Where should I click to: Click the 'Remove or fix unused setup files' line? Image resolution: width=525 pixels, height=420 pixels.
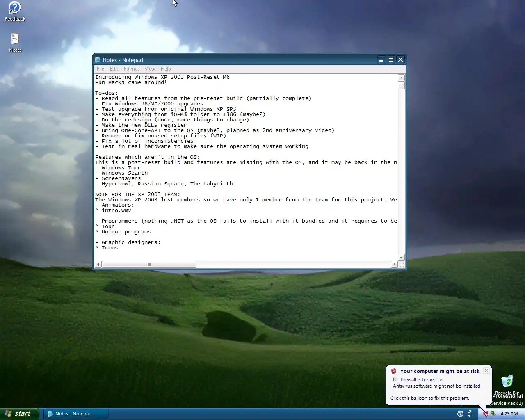[x=161, y=136]
